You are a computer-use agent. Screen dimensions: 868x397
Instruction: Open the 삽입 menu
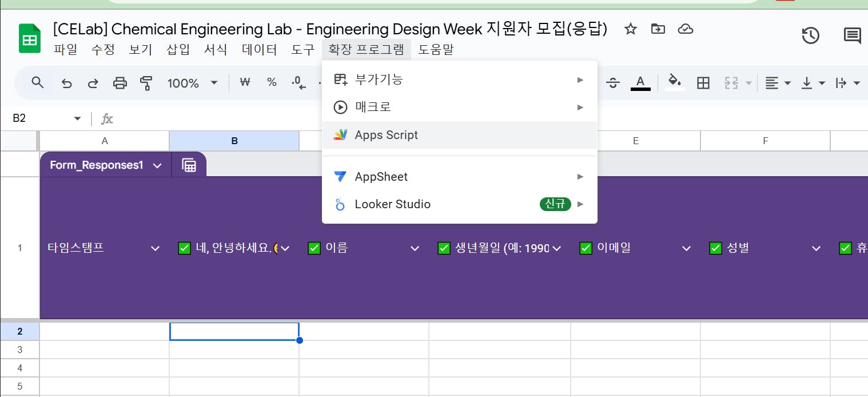(178, 50)
